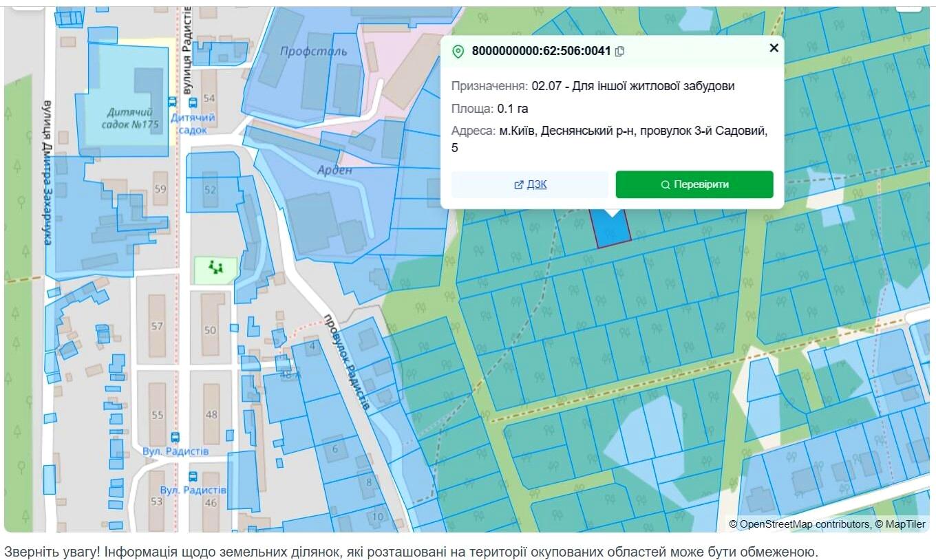Viewport: 936px width, 560px height.
Task: Click the green location pin icon in popup
Action: (x=458, y=52)
